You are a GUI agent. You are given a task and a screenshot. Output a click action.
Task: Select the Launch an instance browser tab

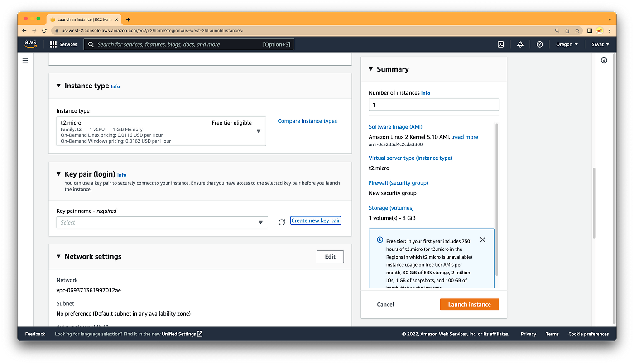click(x=84, y=19)
